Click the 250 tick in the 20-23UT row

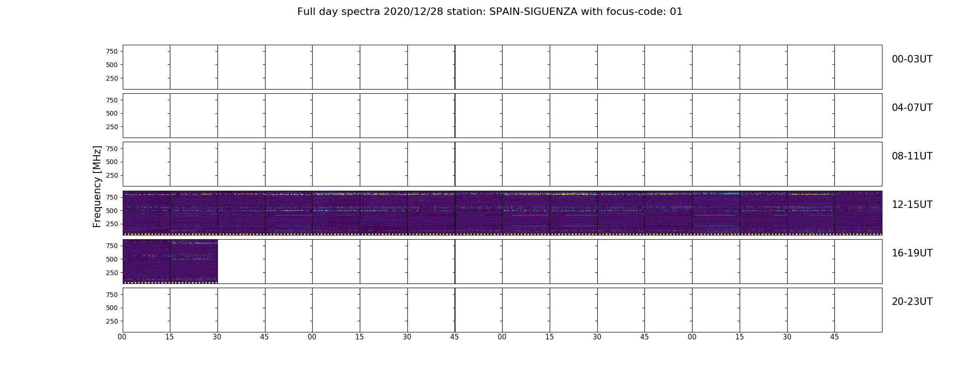(x=112, y=321)
